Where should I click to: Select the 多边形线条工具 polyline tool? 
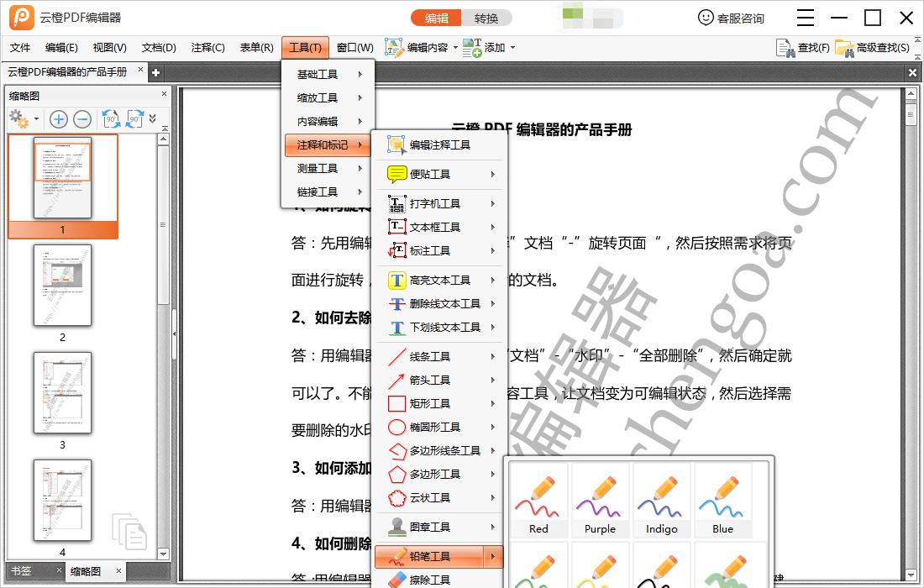tap(439, 451)
